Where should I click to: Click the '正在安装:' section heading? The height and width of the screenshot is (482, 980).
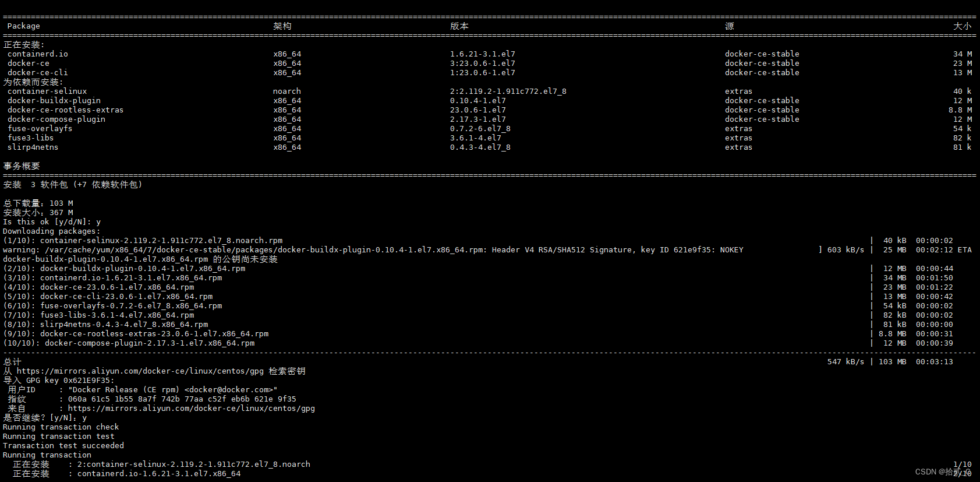(x=24, y=45)
